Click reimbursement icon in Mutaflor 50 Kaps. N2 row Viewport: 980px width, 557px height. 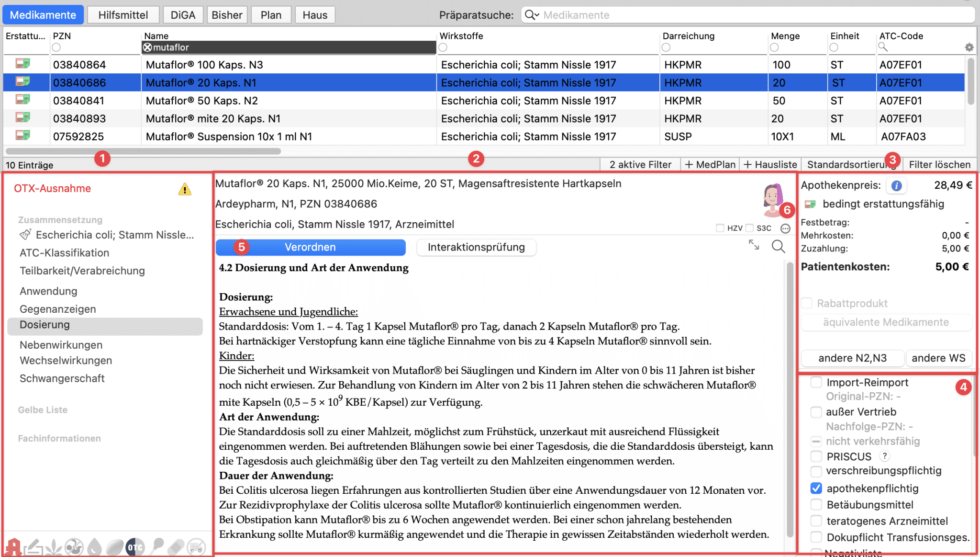tap(22, 100)
